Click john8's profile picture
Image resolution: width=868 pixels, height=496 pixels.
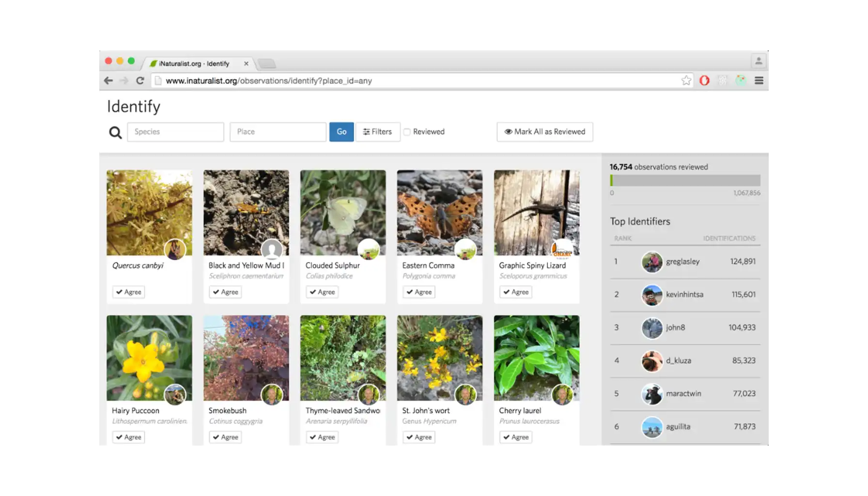[x=652, y=328]
